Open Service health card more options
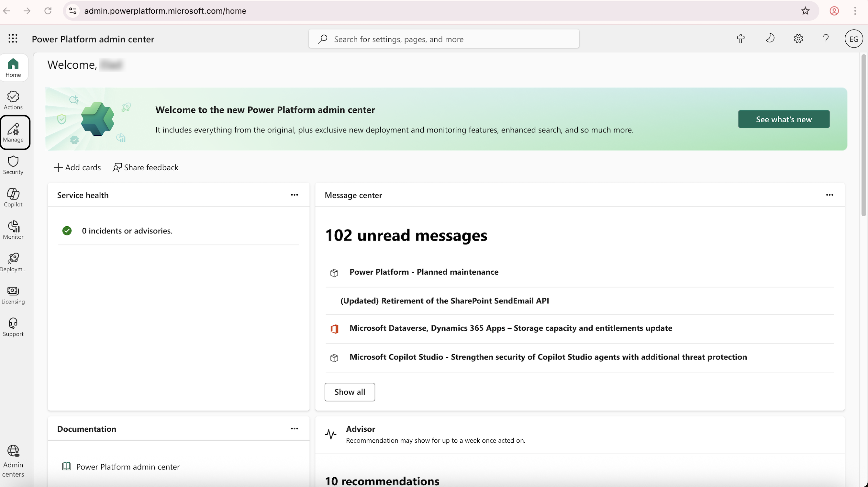This screenshot has width=868, height=487. pos(294,195)
